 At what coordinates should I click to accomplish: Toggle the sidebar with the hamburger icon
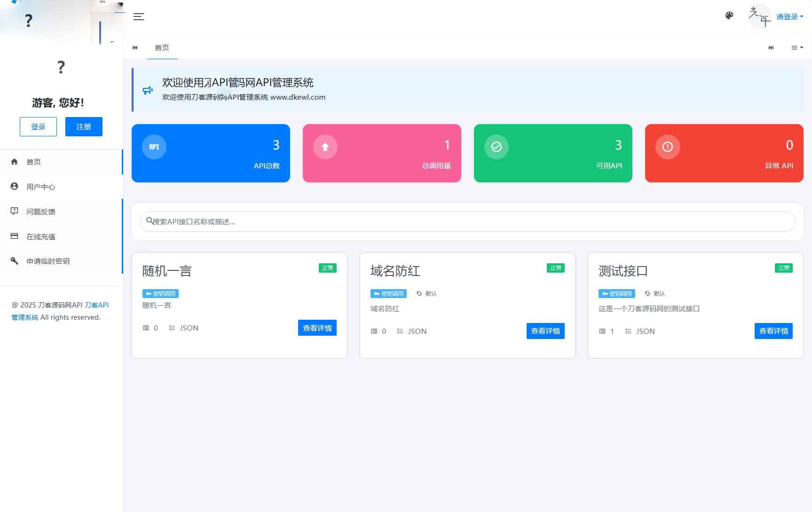pos(138,17)
